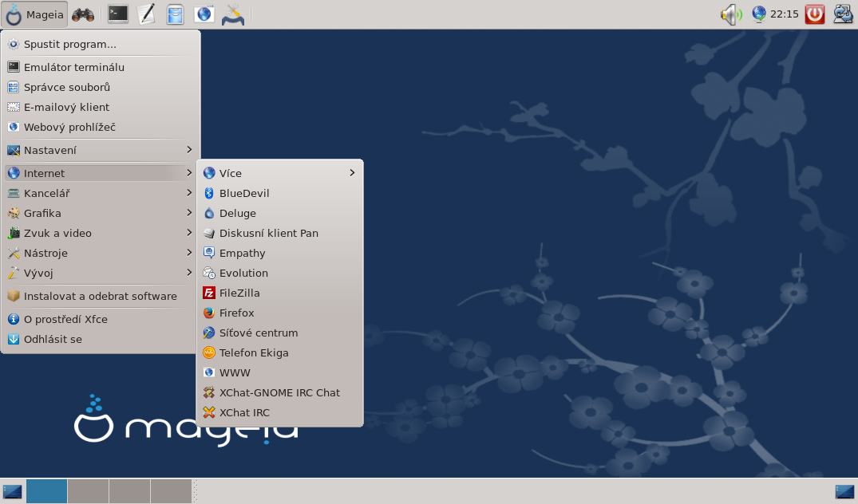Screen dimensions: 858x504
Task: Expand the Nastavení submenu
Action: coord(101,150)
